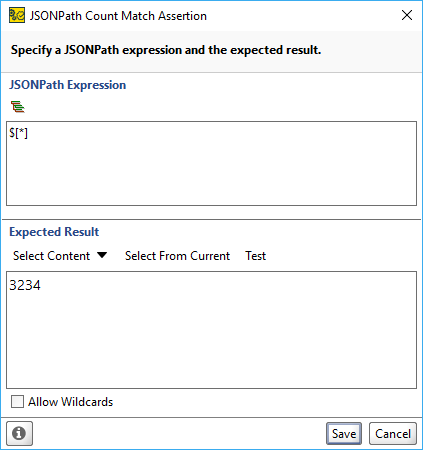Click the Expected Result section heading

(x=54, y=232)
